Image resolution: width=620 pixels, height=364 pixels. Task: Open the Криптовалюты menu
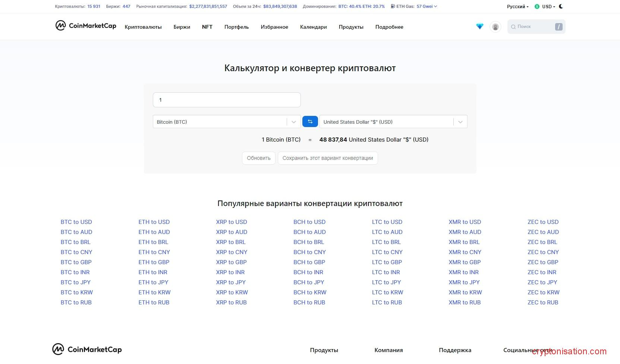[x=143, y=27]
